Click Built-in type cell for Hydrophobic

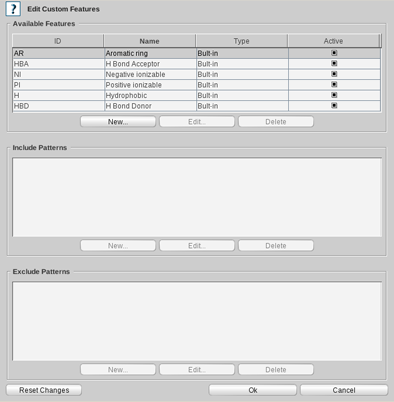pyautogui.click(x=242, y=95)
